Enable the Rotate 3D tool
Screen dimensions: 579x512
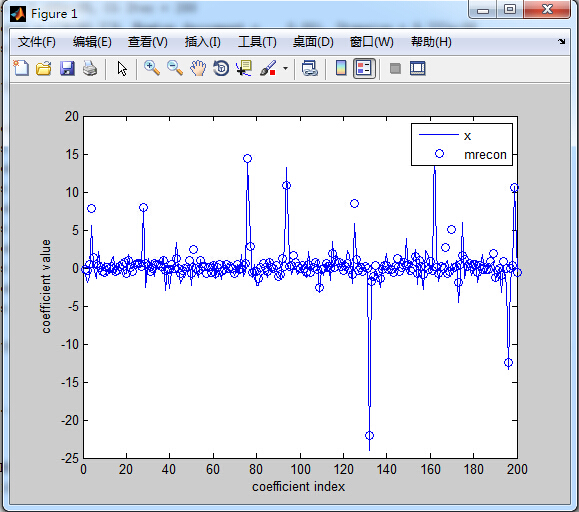[221, 68]
